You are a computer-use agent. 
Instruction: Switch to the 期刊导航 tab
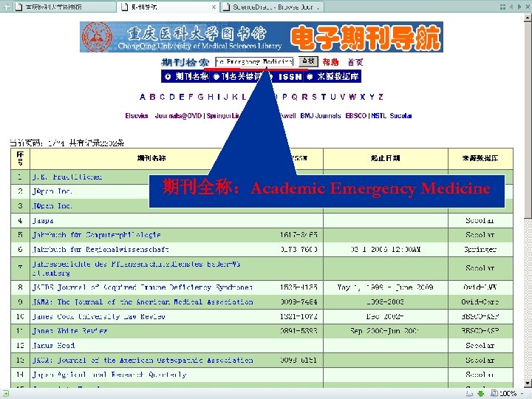(x=168, y=7)
